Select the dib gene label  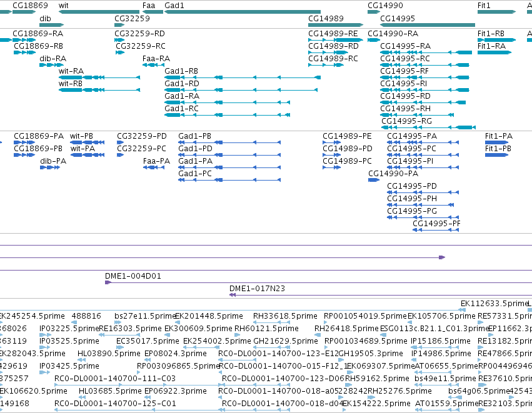[45, 18]
